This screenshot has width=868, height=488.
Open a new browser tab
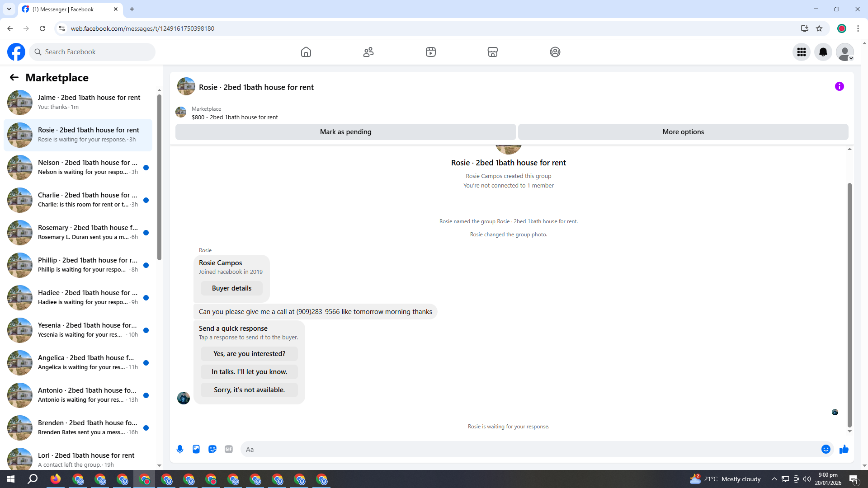pyautogui.click(x=132, y=9)
